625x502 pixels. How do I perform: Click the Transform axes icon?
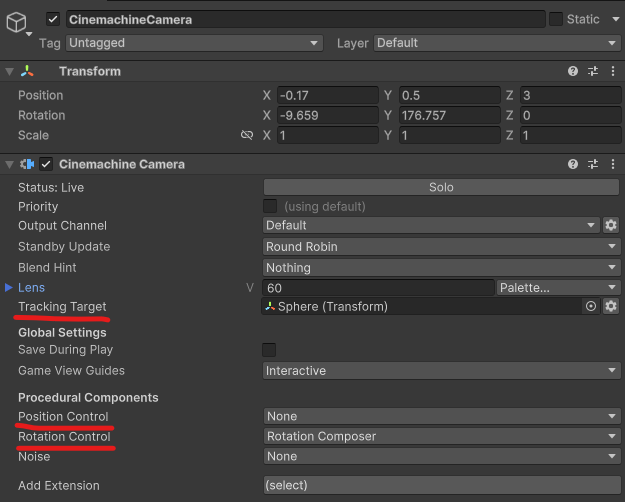coord(27,71)
